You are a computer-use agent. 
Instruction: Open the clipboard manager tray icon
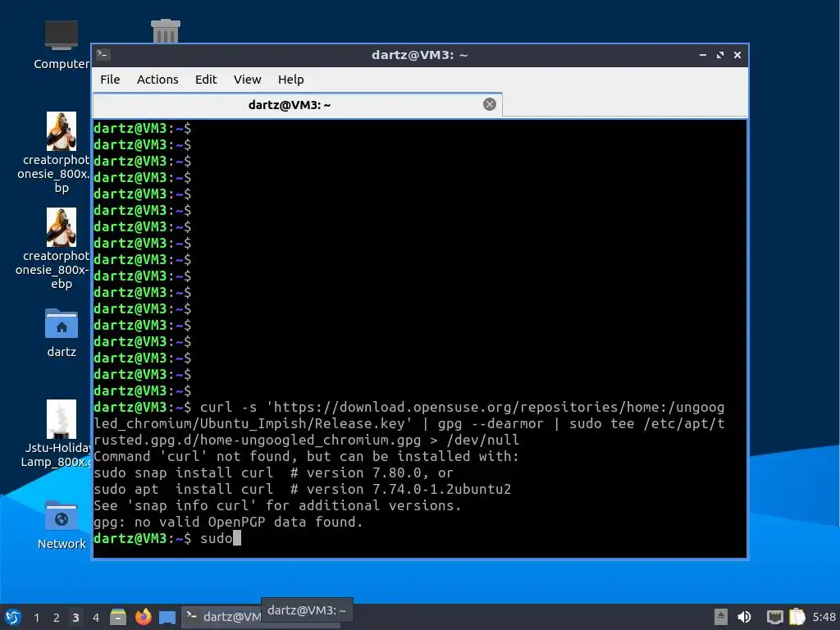pos(797,617)
